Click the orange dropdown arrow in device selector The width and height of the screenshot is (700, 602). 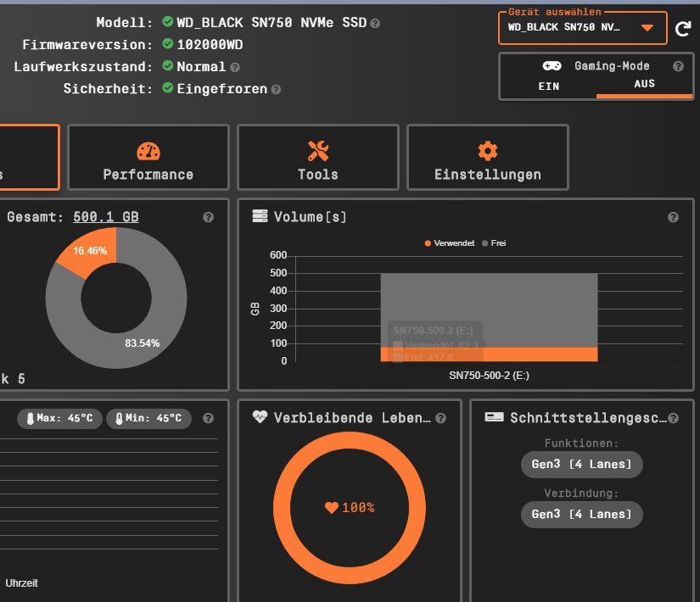[647, 28]
